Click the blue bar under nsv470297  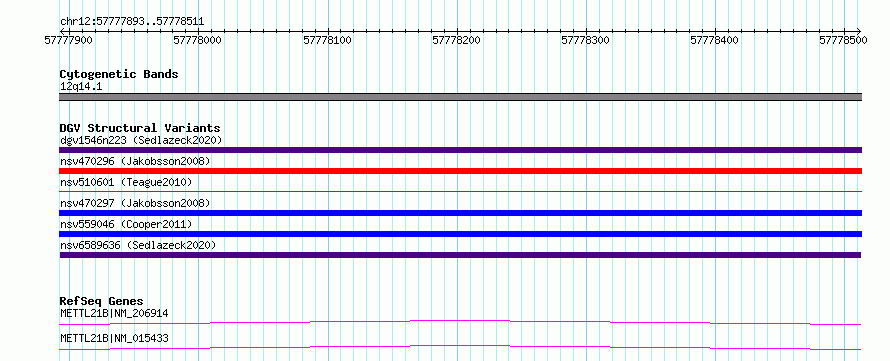pyautogui.click(x=460, y=213)
